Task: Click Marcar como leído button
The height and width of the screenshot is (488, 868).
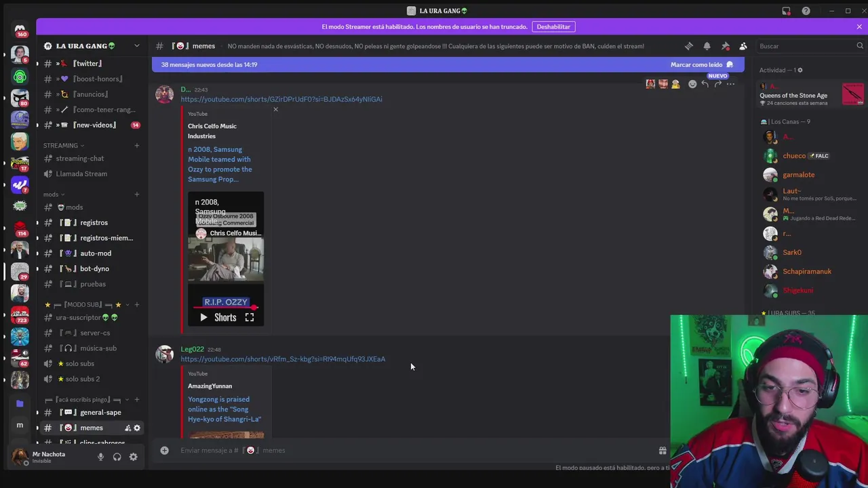Action: click(702, 64)
